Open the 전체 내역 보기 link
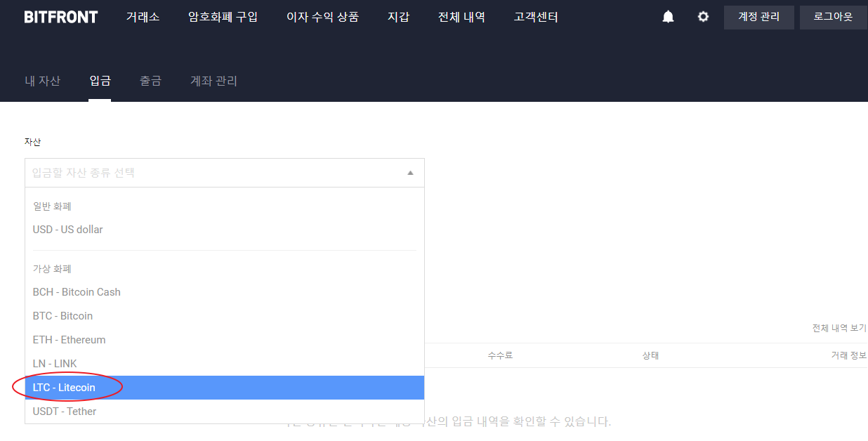868x441 pixels. point(839,329)
